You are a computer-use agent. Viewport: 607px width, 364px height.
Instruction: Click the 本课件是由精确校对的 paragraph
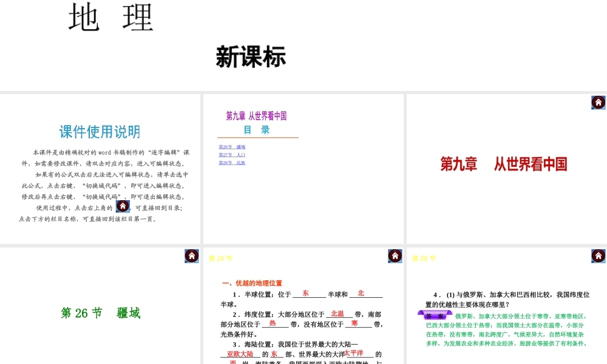pyautogui.click(x=105, y=158)
